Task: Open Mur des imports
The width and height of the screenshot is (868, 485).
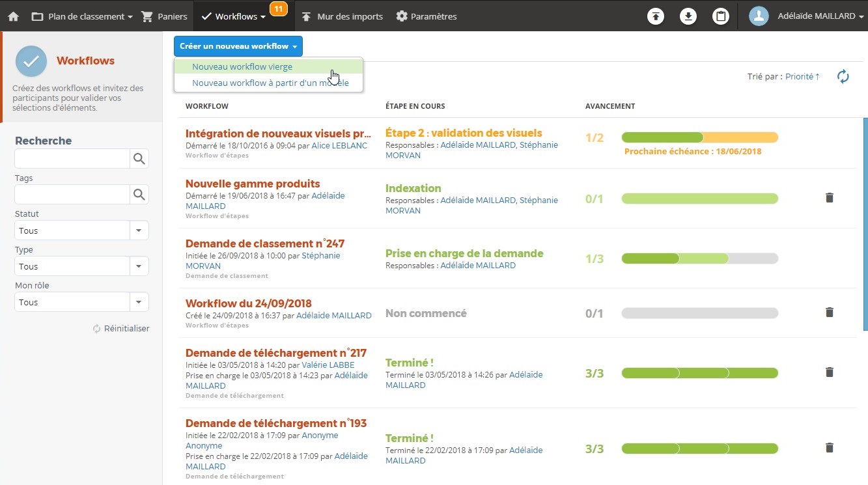Action: coord(343,16)
